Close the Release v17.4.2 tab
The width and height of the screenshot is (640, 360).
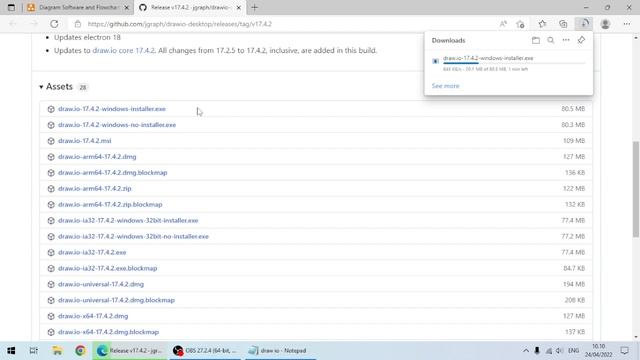pos(239,7)
